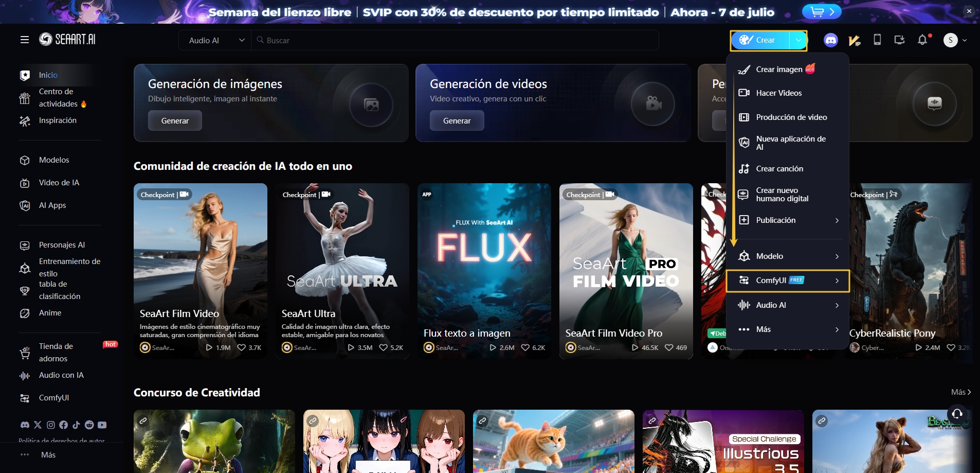Open the Flux texto a imagen card
Screen dimensions: 980x473
click(x=484, y=270)
